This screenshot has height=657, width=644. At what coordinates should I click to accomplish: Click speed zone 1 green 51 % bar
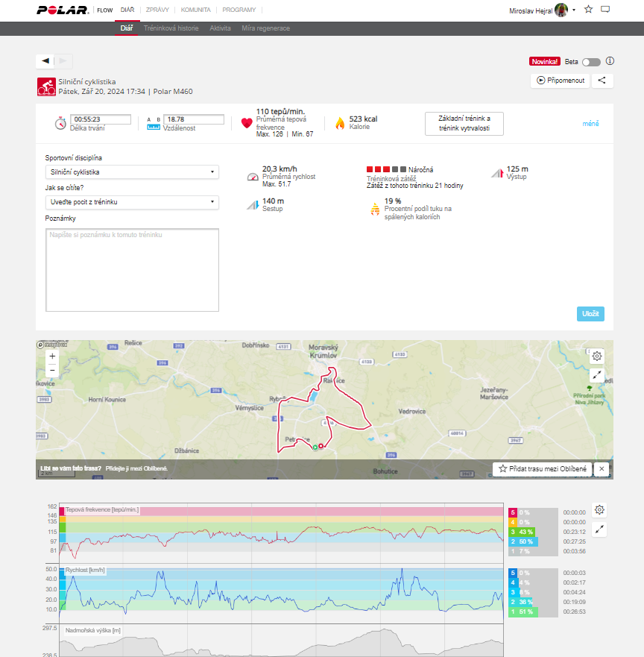(523, 612)
